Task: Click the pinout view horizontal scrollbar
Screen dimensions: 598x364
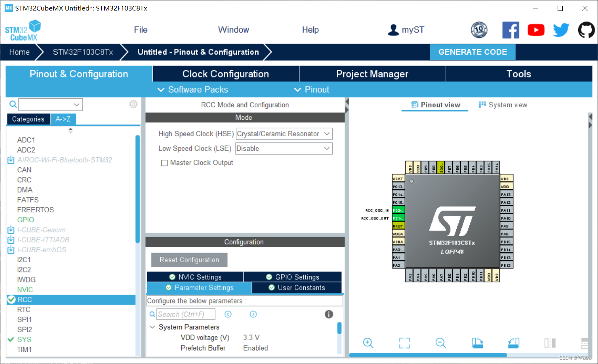Action: (x=428, y=356)
